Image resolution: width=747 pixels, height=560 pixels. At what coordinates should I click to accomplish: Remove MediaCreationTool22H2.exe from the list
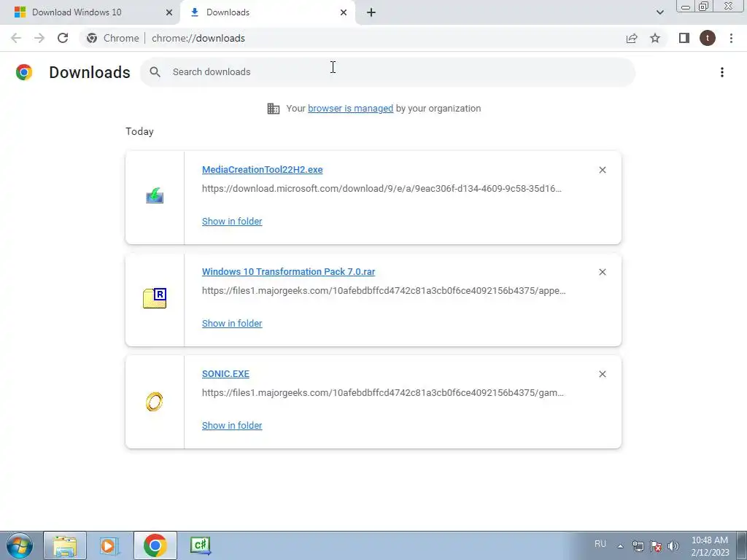point(602,170)
